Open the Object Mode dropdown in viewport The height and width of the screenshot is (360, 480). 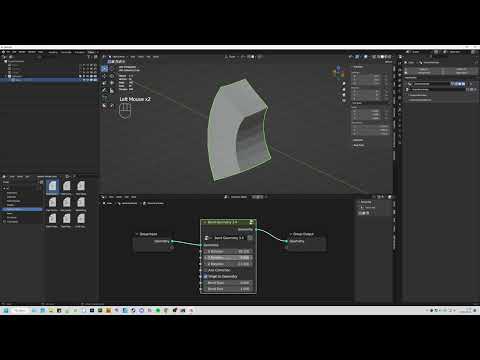[x=117, y=57]
